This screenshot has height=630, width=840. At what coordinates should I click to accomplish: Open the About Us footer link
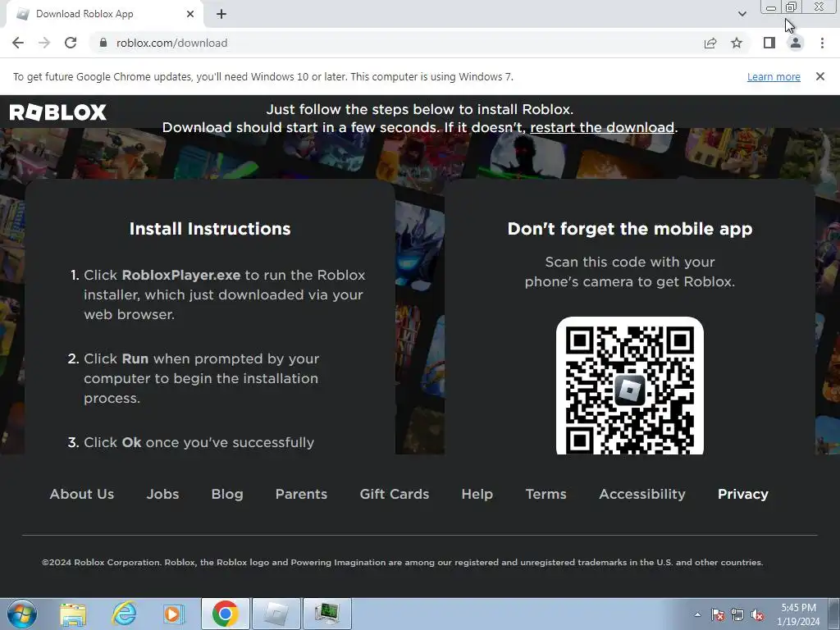coord(82,494)
